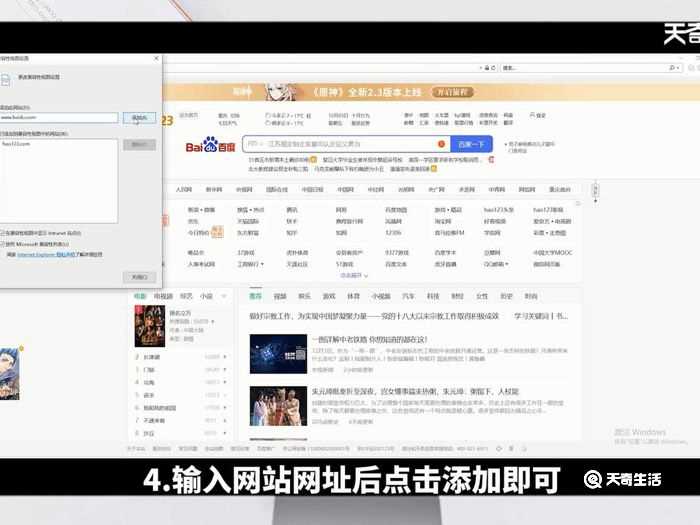Switch to the 娱乐 news tab
The width and height of the screenshot is (700, 525).
tap(304, 296)
